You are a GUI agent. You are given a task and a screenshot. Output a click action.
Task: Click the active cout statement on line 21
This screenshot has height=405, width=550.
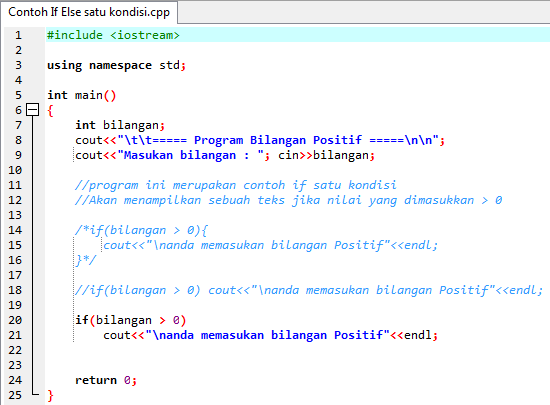click(270, 335)
